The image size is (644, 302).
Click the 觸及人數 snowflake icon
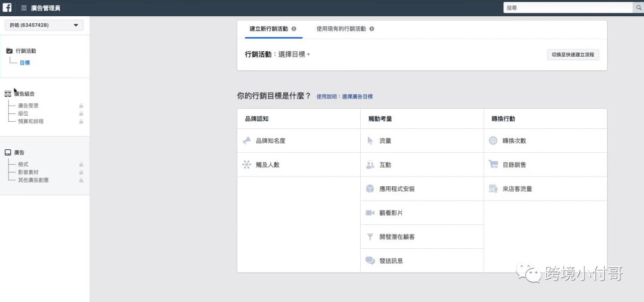[x=246, y=165]
